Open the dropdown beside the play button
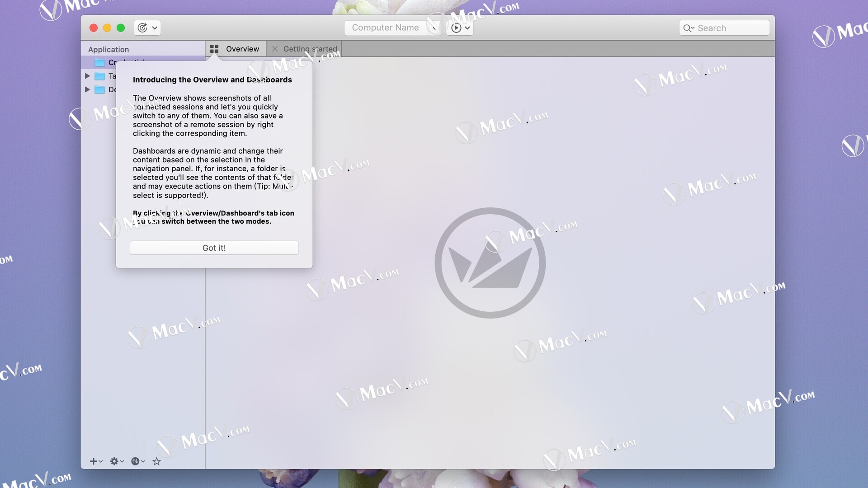Image resolution: width=868 pixels, height=488 pixels. pyautogui.click(x=467, y=28)
